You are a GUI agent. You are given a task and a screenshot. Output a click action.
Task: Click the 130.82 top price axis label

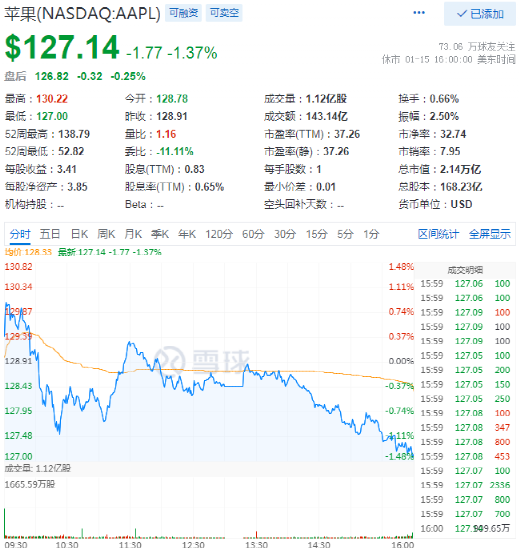[18, 266]
